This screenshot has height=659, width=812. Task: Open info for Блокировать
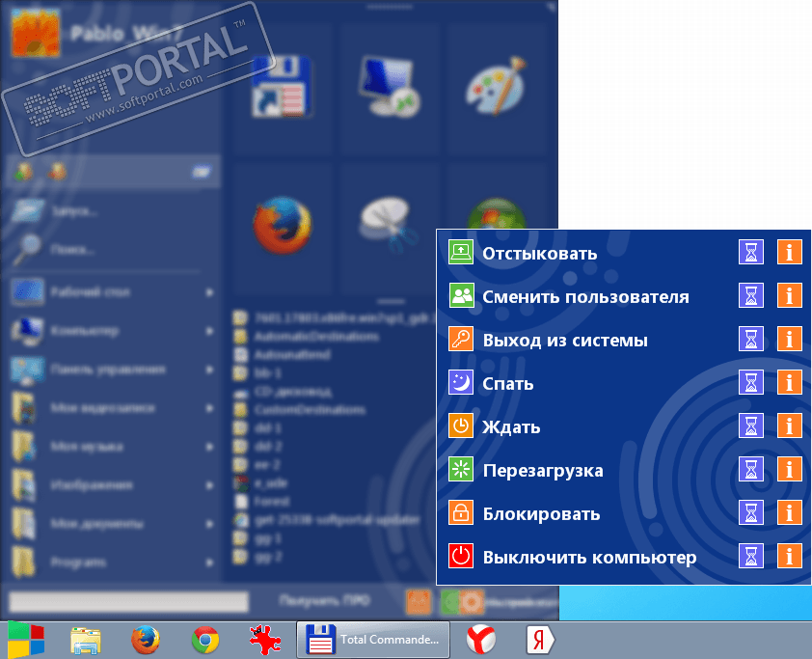(x=789, y=513)
